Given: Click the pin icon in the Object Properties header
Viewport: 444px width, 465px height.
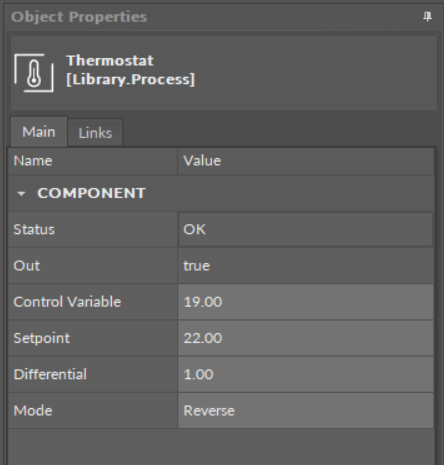Looking at the screenshot, I should [x=427, y=17].
